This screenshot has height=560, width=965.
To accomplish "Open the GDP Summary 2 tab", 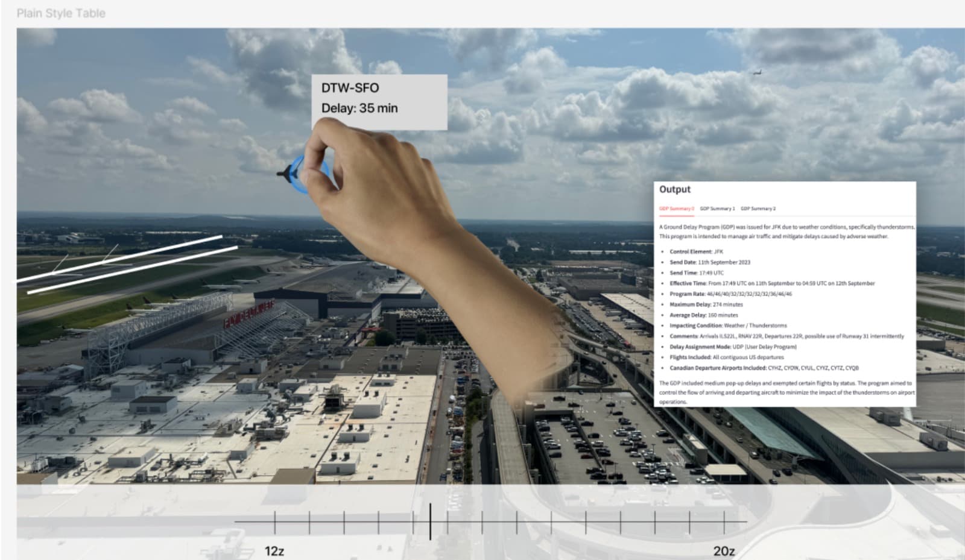I will 758,207.
